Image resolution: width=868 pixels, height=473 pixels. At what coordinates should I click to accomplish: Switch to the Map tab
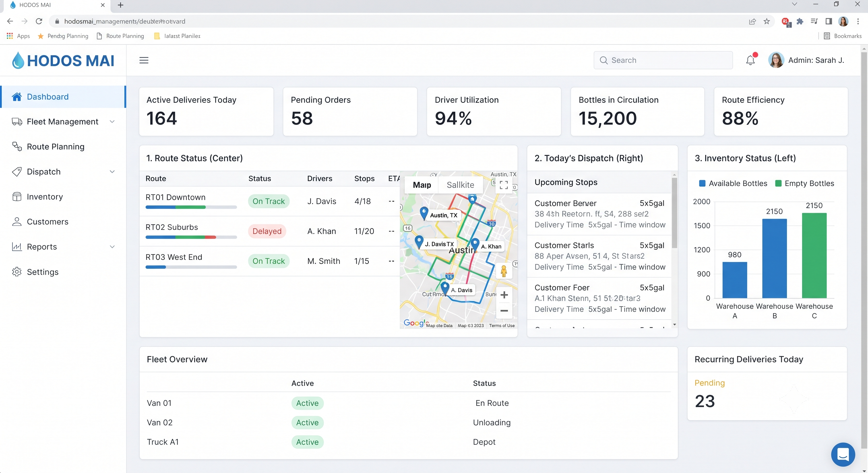pyautogui.click(x=422, y=185)
